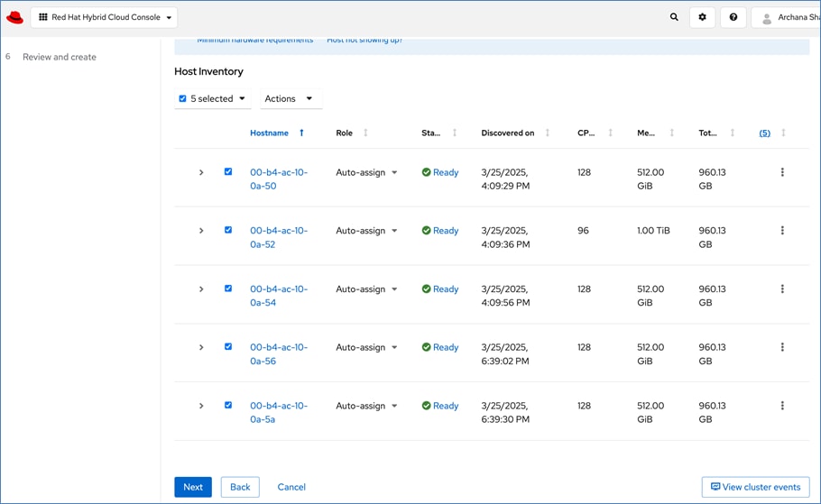Toggle the 5 selected bulk checkbox

[x=182, y=98]
